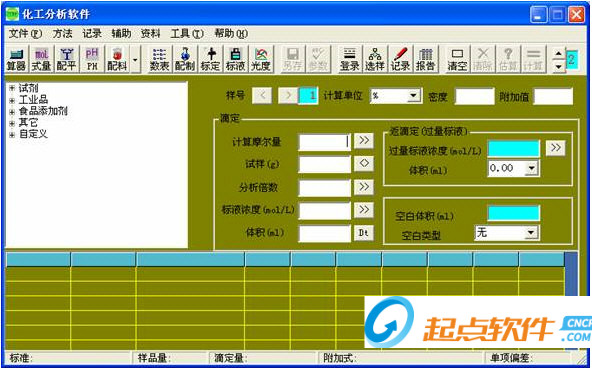
Task: Click the 密度 density input field
Action: (475, 96)
